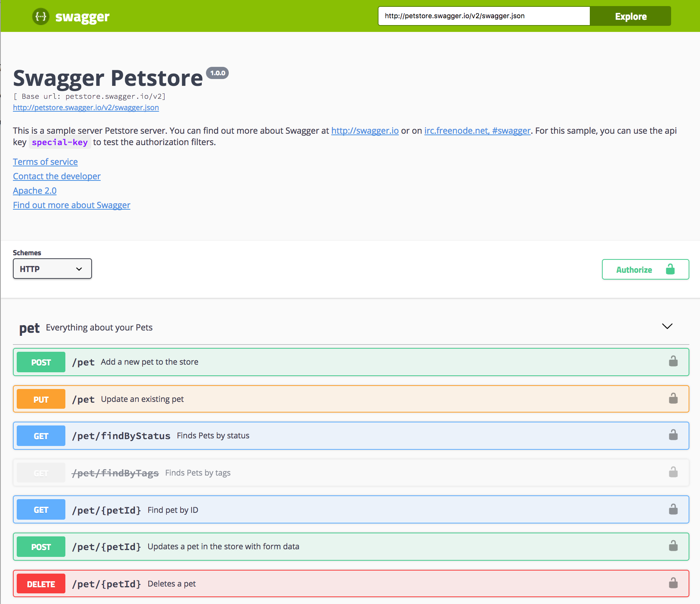Viewport: 700px width, 604px height.
Task: Open the http://swagger.io link
Action: [365, 131]
